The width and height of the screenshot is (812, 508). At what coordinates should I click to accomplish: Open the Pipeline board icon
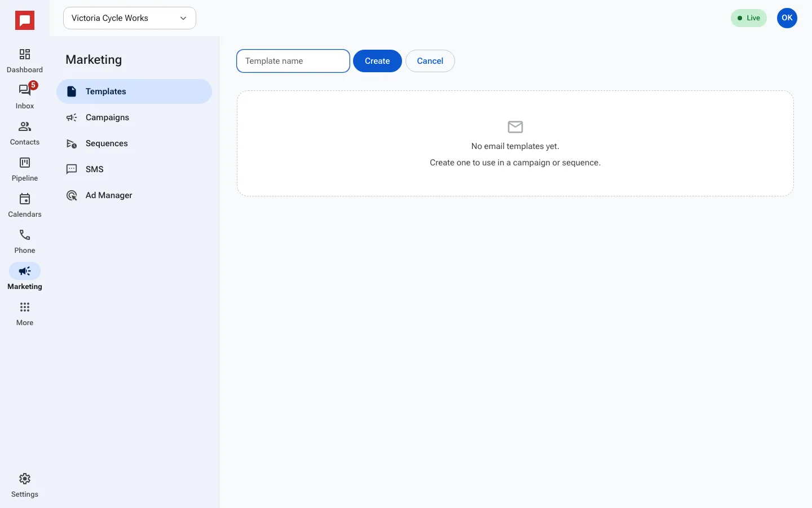pyautogui.click(x=25, y=163)
